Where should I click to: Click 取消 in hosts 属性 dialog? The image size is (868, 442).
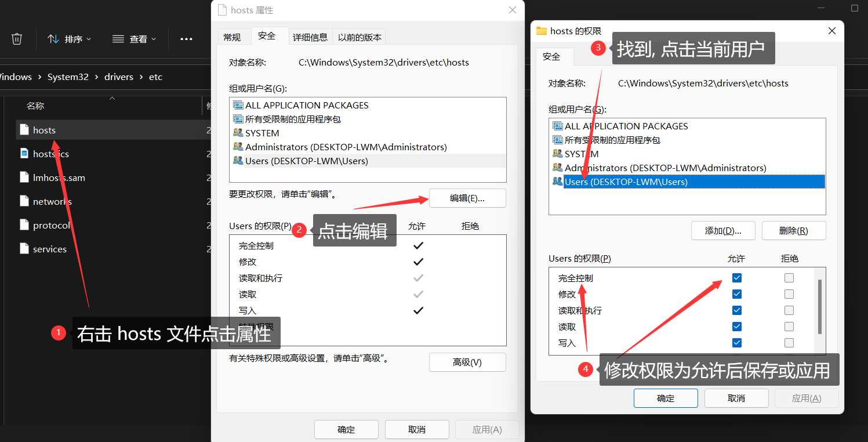(x=417, y=429)
